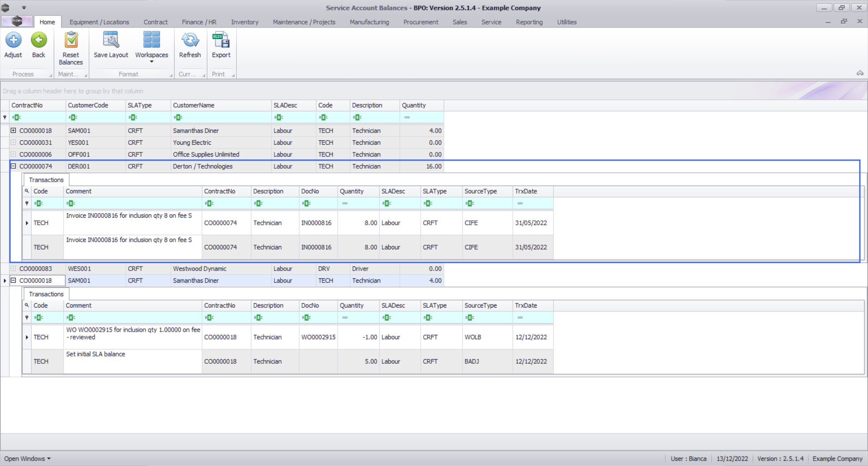Open the Workspaces icon menu

pos(151,45)
